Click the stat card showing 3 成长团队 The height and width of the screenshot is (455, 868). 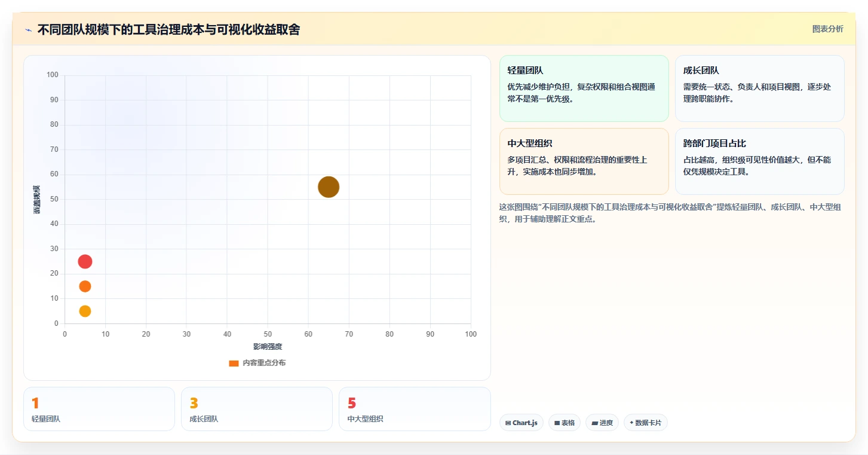pyautogui.click(x=257, y=409)
